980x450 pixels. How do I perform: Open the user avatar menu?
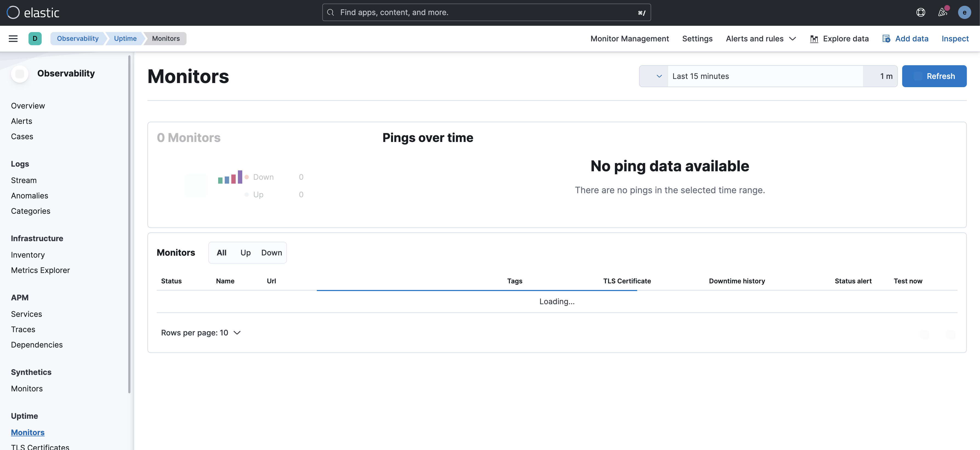pyautogui.click(x=964, y=13)
